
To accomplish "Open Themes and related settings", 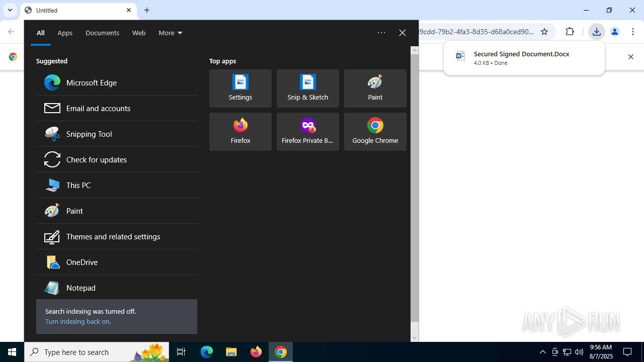I will tap(117, 236).
